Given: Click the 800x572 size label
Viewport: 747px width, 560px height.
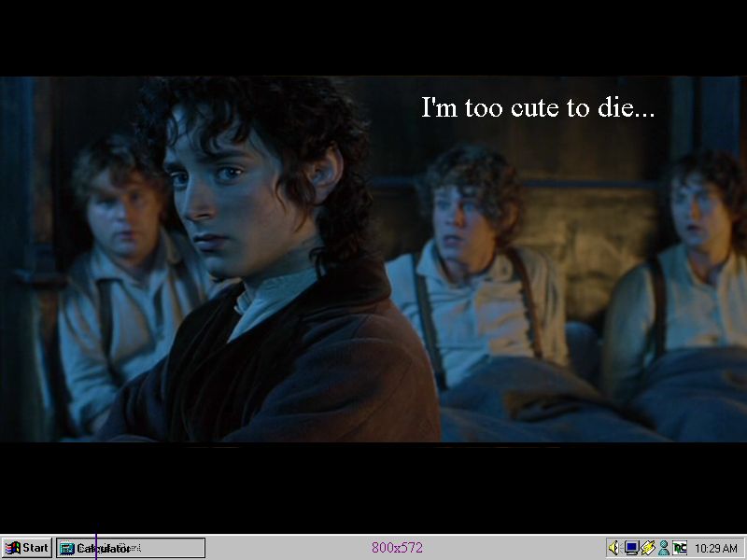Looking at the screenshot, I should [397, 548].
